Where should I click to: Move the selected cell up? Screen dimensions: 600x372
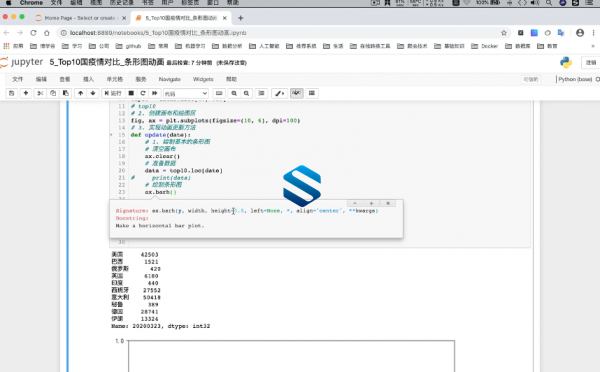pyautogui.click(x=80, y=93)
